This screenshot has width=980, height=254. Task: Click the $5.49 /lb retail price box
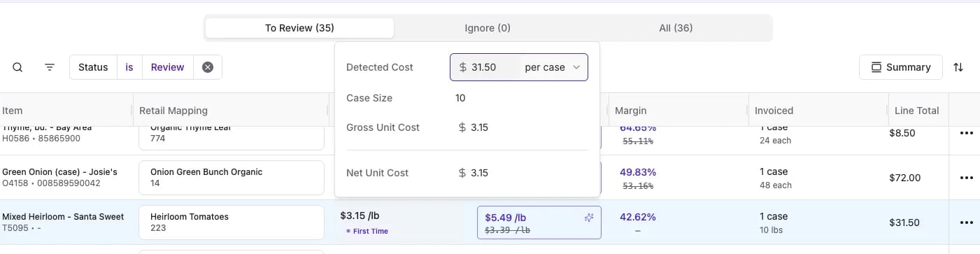(539, 223)
